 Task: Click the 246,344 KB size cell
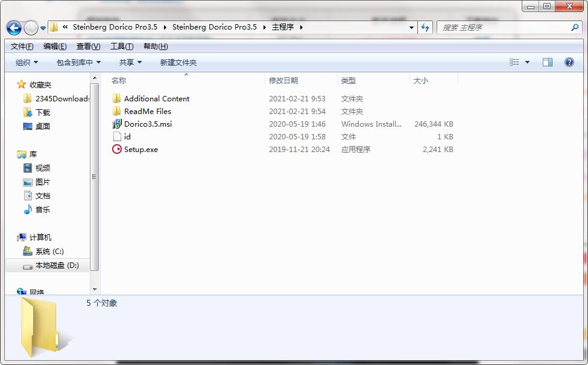(x=434, y=124)
